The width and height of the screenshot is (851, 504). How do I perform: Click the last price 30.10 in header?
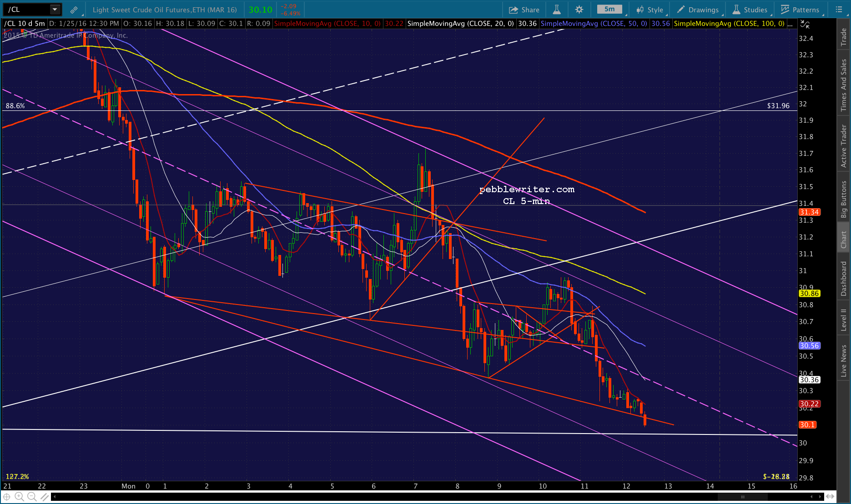tap(260, 10)
